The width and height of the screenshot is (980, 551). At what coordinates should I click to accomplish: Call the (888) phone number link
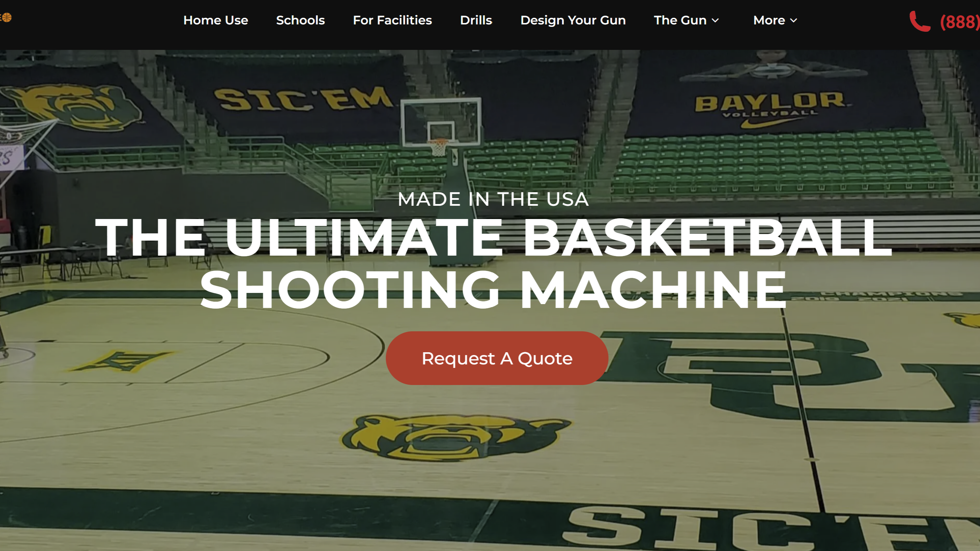pos(959,22)
